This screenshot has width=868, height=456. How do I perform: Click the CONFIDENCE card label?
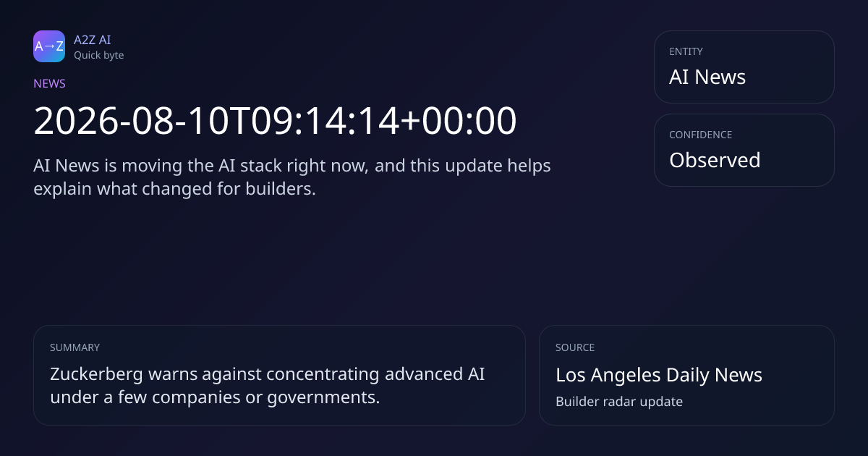700,135
